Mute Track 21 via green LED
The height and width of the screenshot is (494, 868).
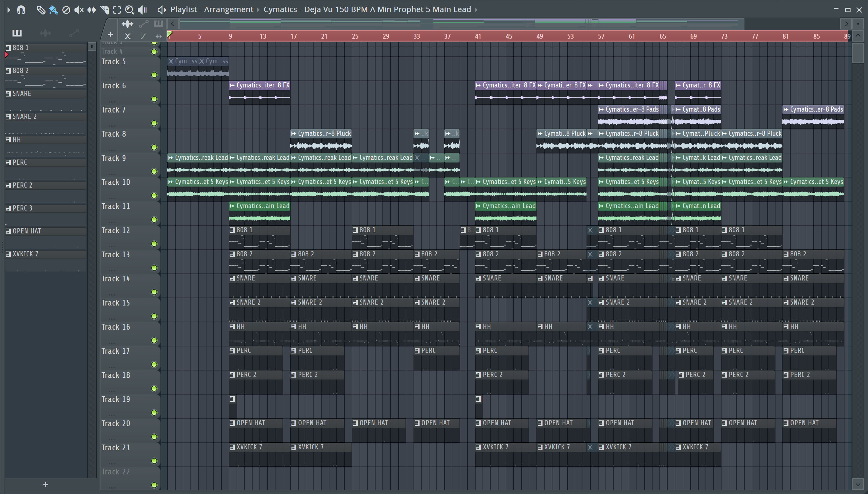click(154, 461)
